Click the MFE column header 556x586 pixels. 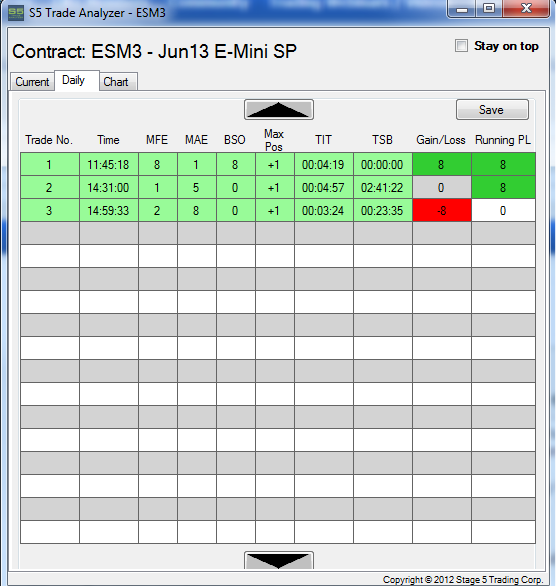pyautogui.click(x=157, y=140)
